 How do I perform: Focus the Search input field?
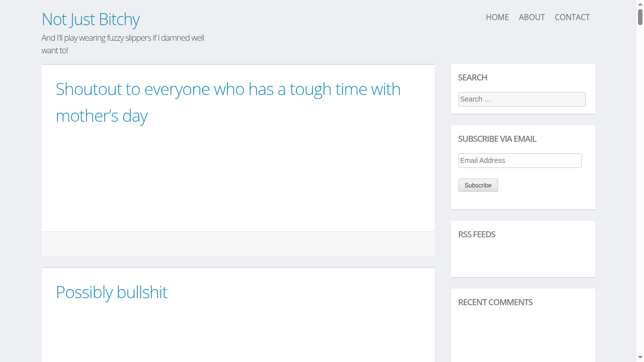(522, 99)
